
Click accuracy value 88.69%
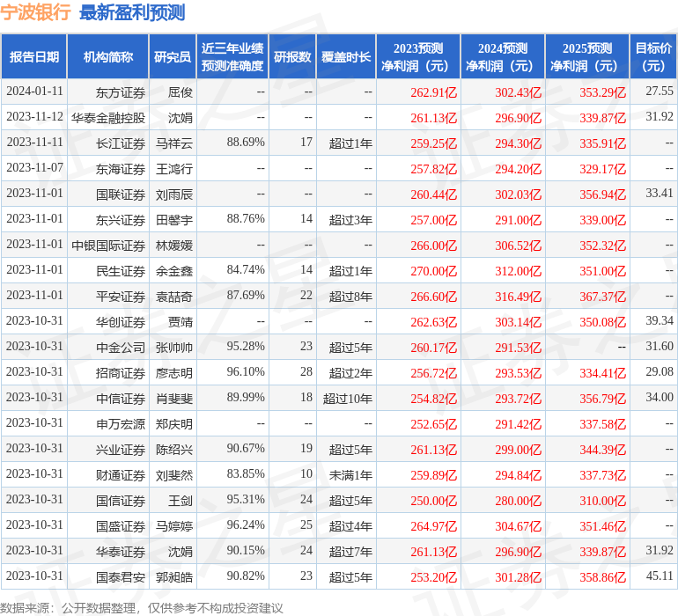pyautogui.click(x=246, y=142)
